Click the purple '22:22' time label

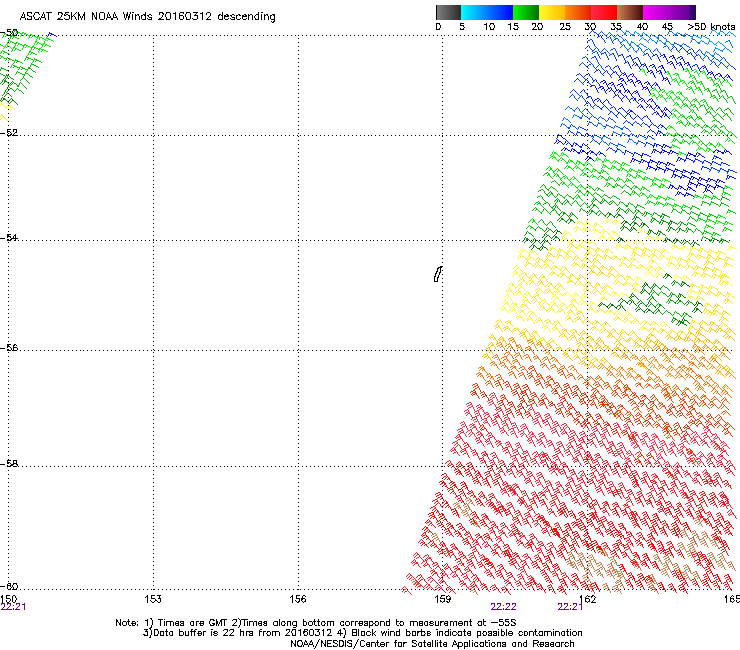coord(503,607)
